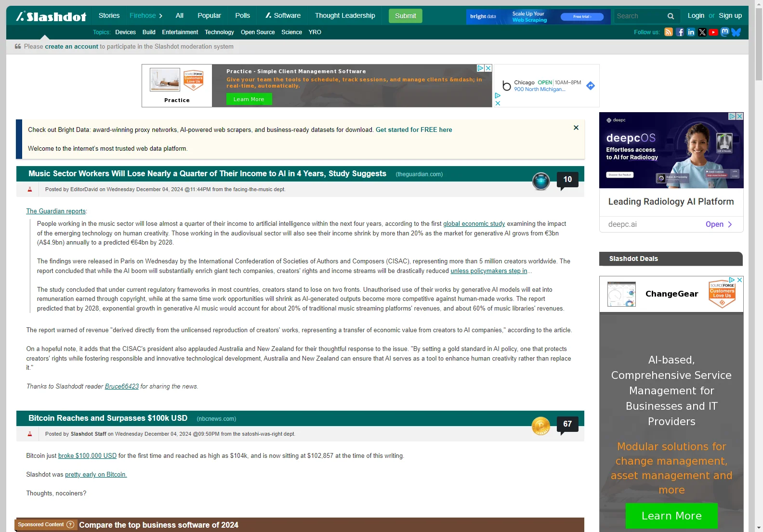Click the nbcnews.com source link
This screenshot has height=532, width=763.
(x=216, y=419)
